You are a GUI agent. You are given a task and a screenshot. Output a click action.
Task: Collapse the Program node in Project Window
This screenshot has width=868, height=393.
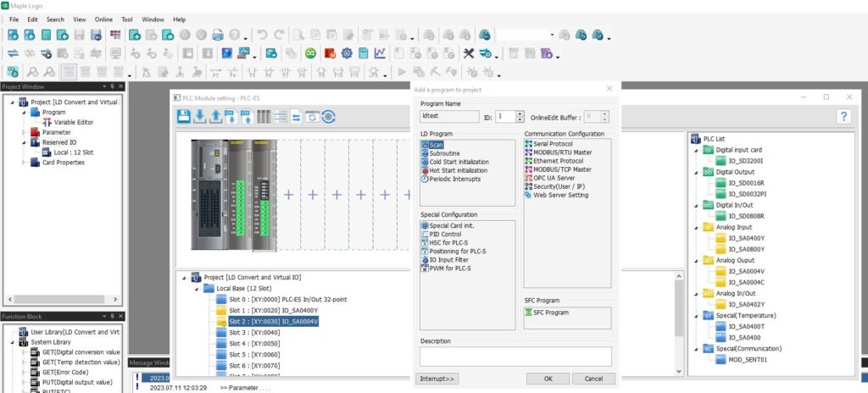24,113
